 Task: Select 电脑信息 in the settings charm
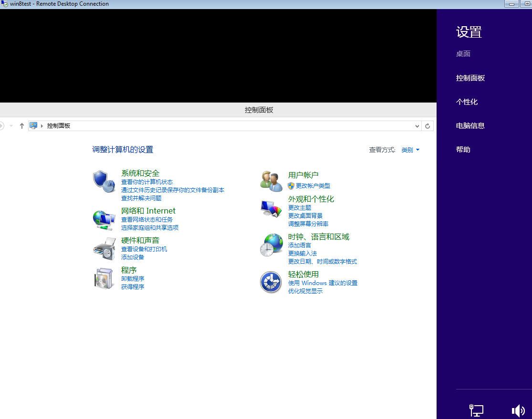click(x=470, y=126)
